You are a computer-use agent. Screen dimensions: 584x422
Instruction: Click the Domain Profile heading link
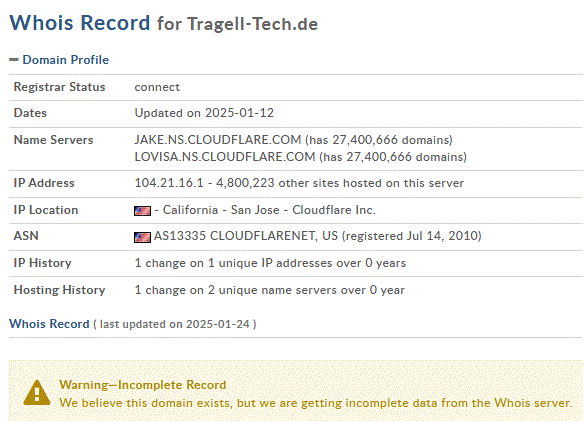(66, 60)
